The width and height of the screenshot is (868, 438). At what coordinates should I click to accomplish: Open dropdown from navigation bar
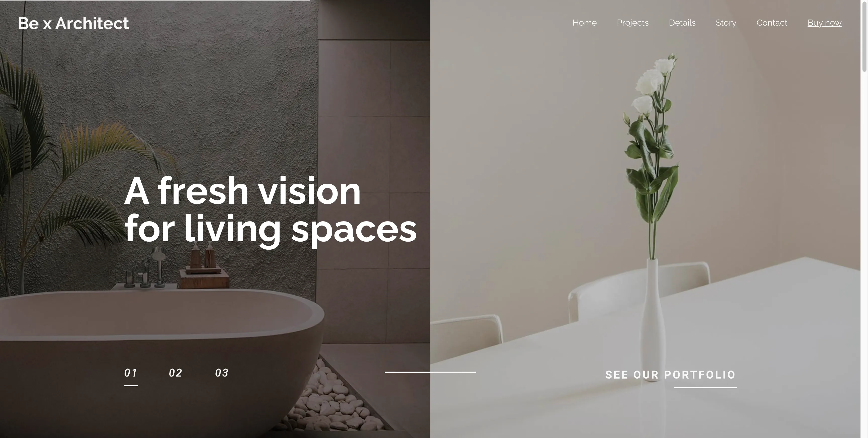point(633,22)
